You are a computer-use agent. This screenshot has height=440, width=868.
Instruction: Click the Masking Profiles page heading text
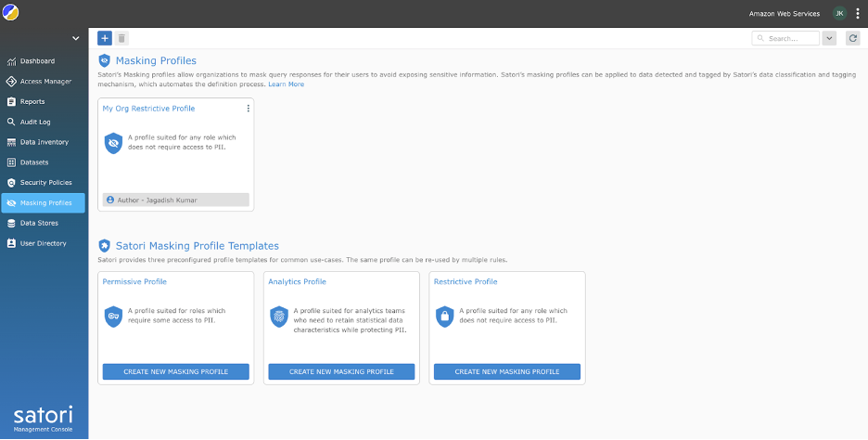(156, 60)
